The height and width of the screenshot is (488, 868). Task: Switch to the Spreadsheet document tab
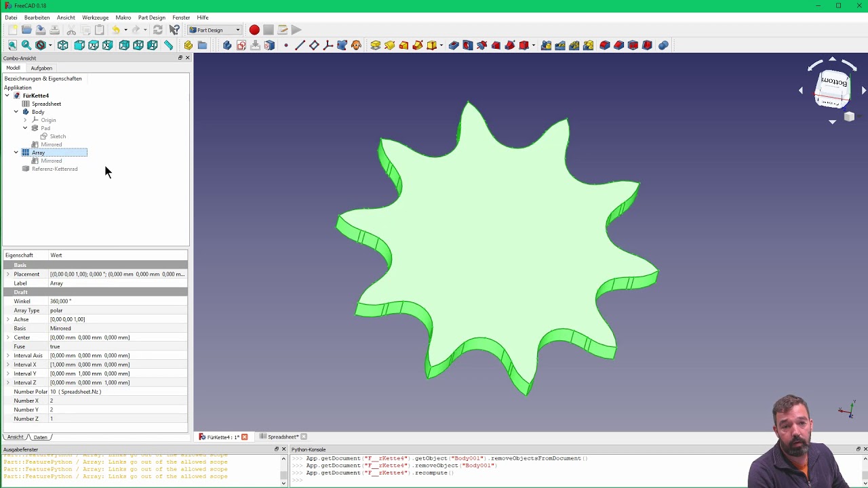pyautogui.click(x=283, y=437)
